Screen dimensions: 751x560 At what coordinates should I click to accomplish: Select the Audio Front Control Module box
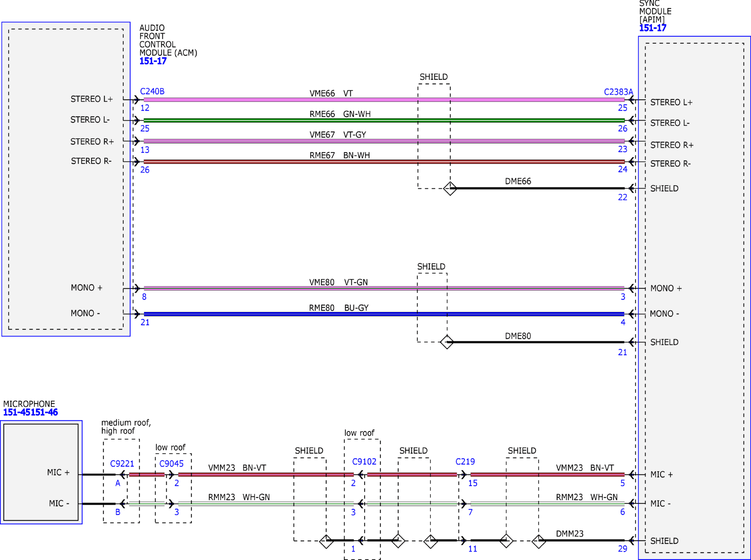[66, 179]
